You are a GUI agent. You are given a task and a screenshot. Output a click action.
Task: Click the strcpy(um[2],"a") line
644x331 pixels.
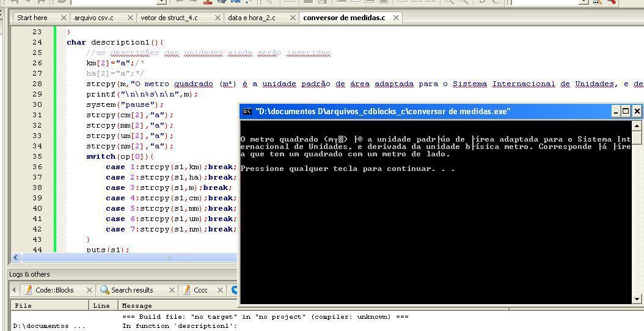(130, 136)
